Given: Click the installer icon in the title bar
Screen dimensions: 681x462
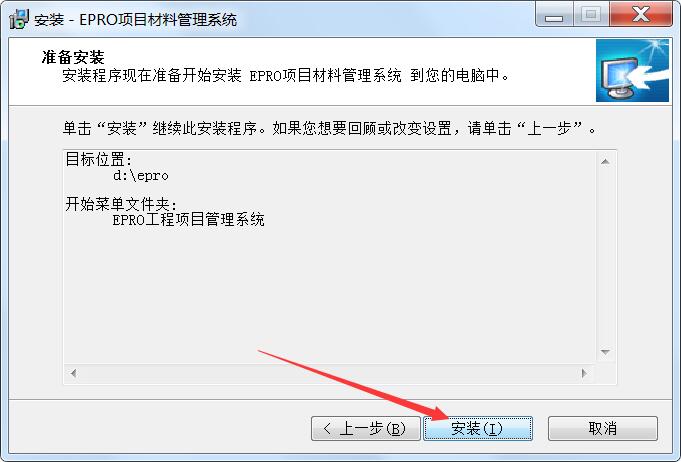Looking at the screenshot, I should click(x=19, y=19).
